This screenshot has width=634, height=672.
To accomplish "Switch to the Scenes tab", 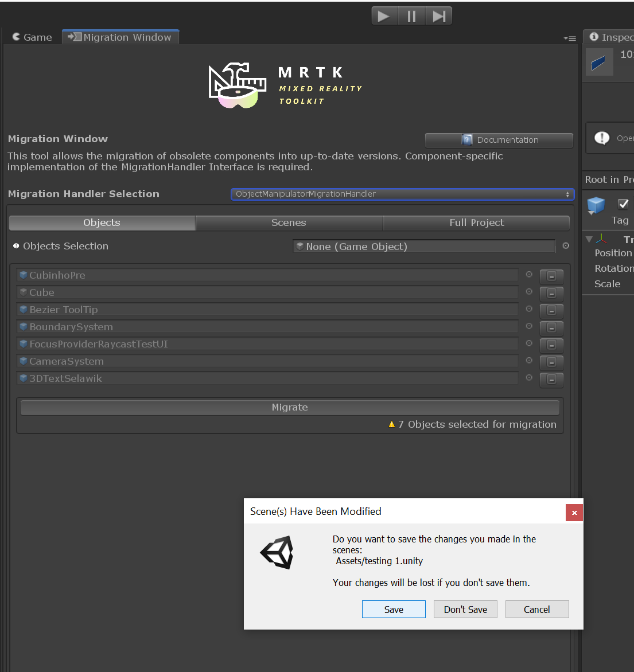I will (289, 222).
